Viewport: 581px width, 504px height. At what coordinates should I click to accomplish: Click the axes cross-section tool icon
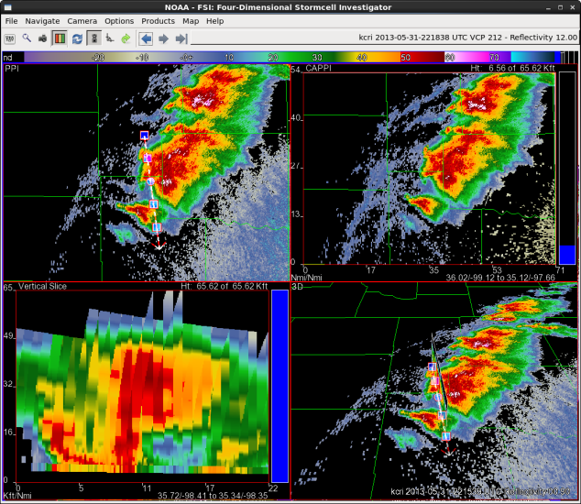click(110, 38)
